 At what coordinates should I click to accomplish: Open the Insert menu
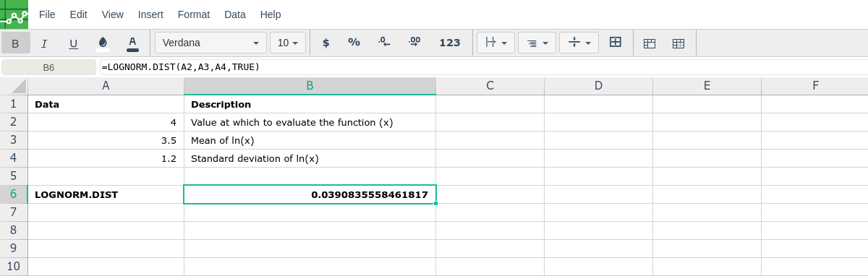150,14
